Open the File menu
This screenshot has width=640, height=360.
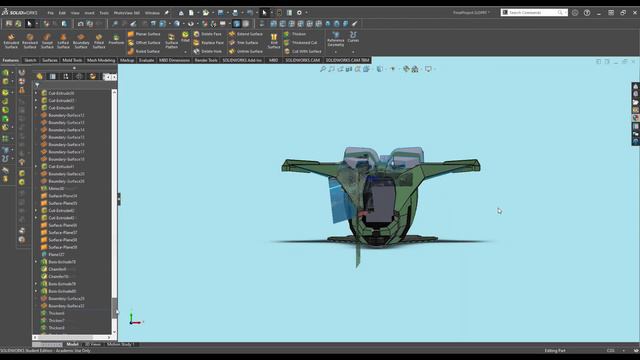click(50, 13)
